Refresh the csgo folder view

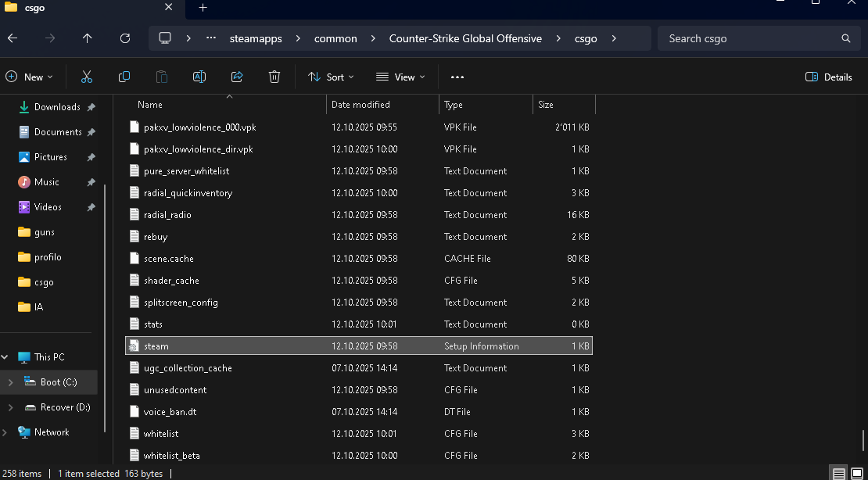click(x=125, y=38)
